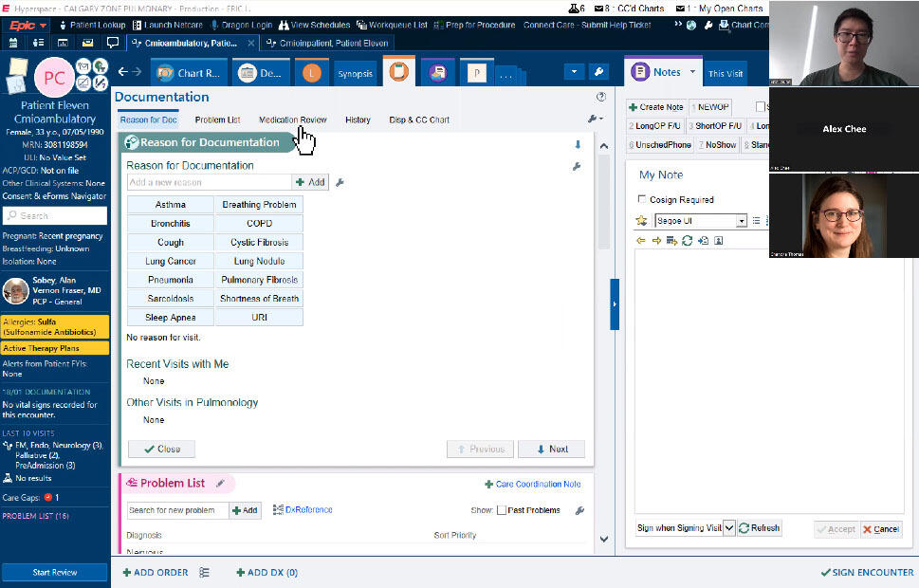This screenshot has width=919, height=588.
Task: Click the DxReference icon link
Action: click(x=303, y=510)
